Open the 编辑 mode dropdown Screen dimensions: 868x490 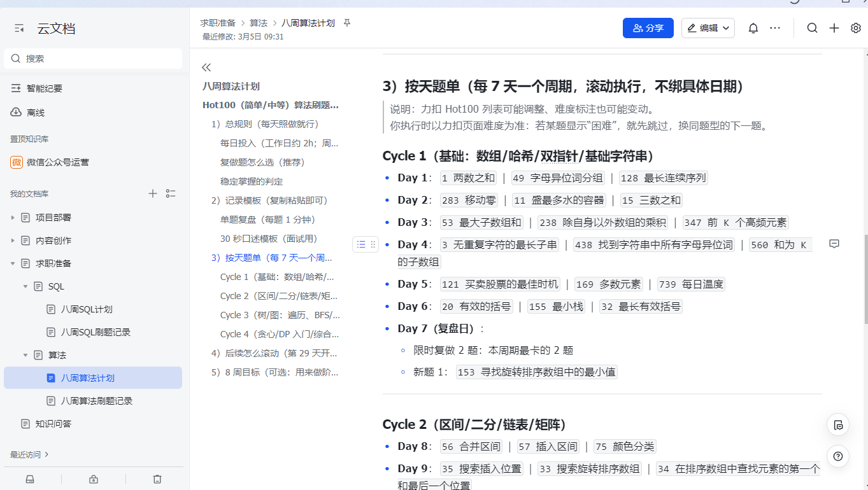pyautogui.click(x=708, y=28)
